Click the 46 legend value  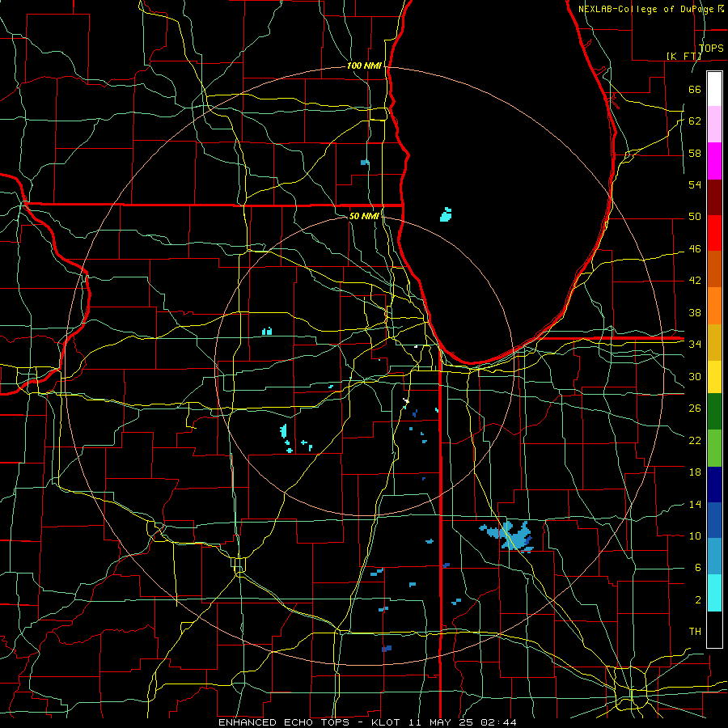695,249
